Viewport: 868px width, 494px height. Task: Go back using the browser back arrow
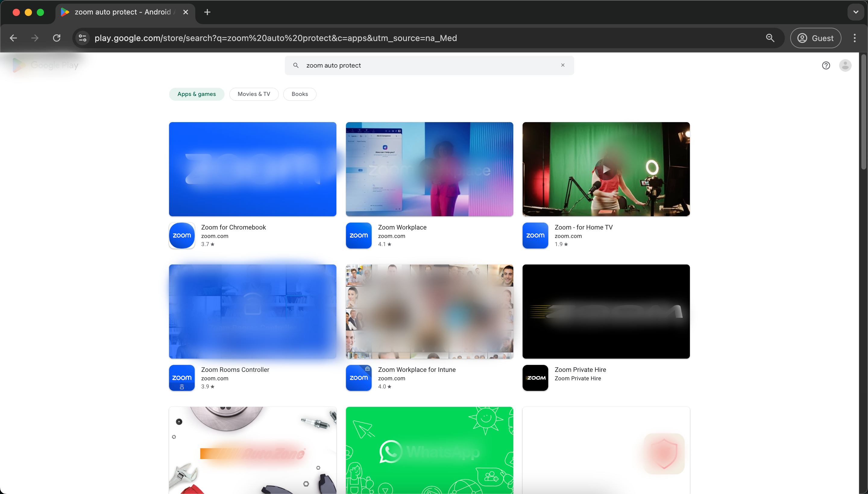point(13,38)
